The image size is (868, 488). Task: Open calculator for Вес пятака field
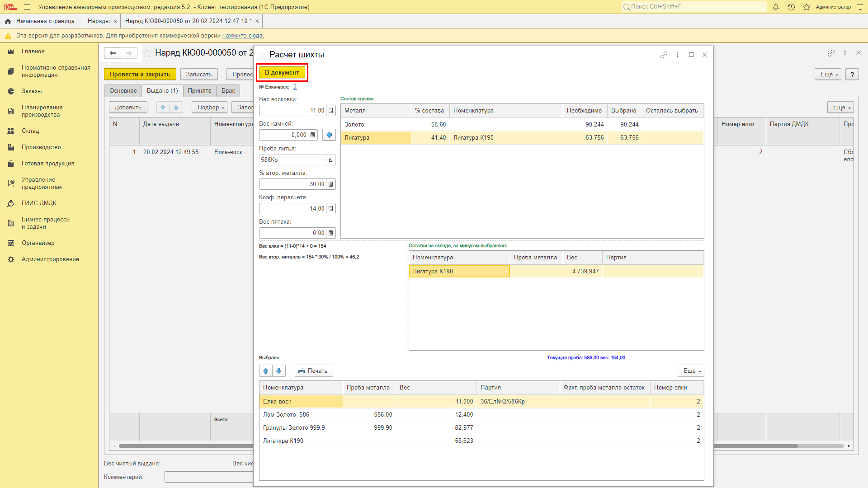pyautogui.click(x=331, y=233)
